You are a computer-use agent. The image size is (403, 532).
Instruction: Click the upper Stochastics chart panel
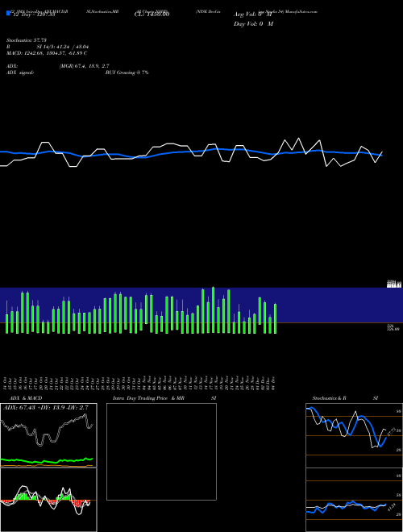[354, 435]
